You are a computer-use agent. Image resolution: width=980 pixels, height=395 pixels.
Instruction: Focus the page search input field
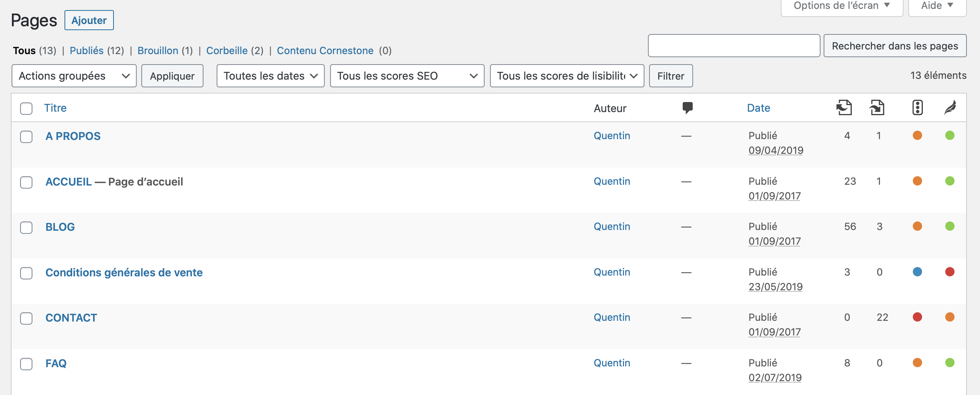(x=734, y=46)
